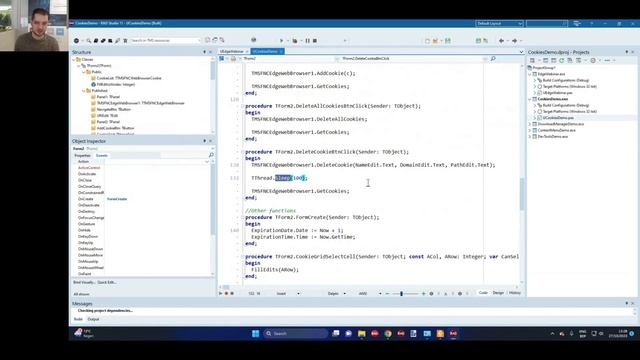Select UCookiesDemo.pas in Projects tree
Viewport: 640px width, 360px height.
point(558,118)
